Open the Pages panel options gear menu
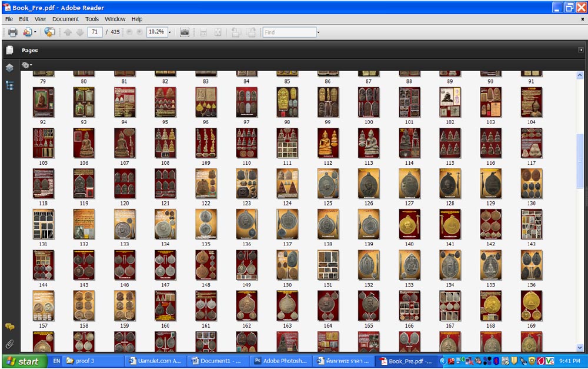Viewport: 588px width, 369px height. [x=26, y=65]
